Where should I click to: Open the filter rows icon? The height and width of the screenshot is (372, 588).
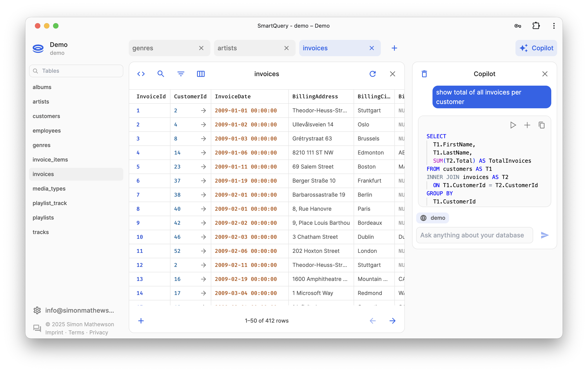pos(181,74)
